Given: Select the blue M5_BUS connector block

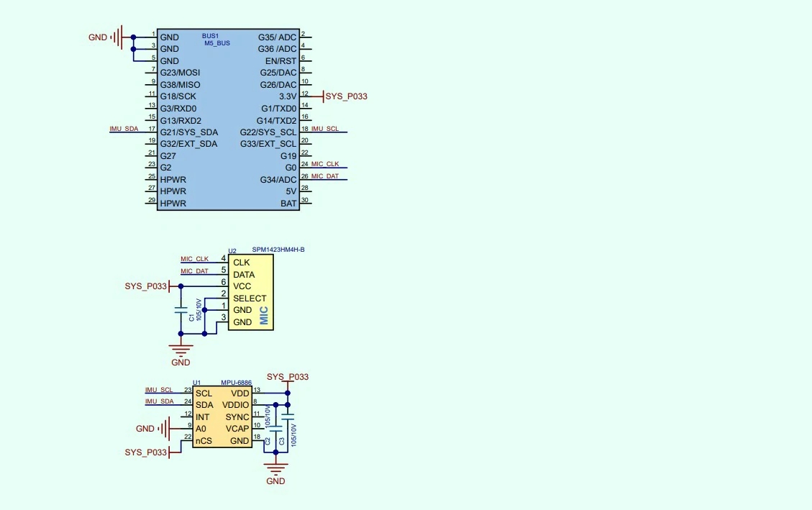Looking at the screenshot, I should pyautogui.click(x=228, y=120).
